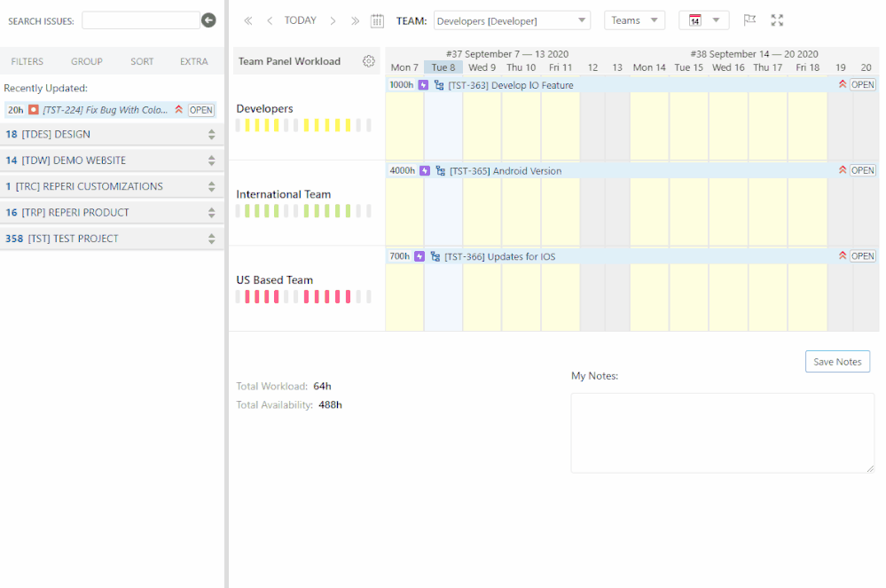This screenshot has width=886, height=588.
Task: Click the TODAY button
Action: pyautogui.click(x=300, y=20)
